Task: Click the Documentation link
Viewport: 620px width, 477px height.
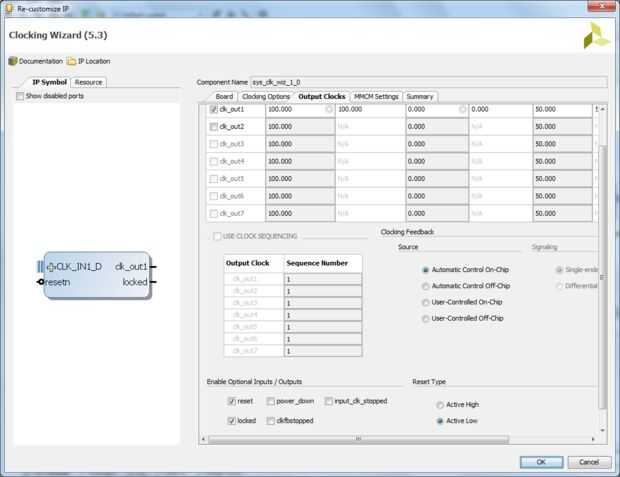Action: click(41, 61)
